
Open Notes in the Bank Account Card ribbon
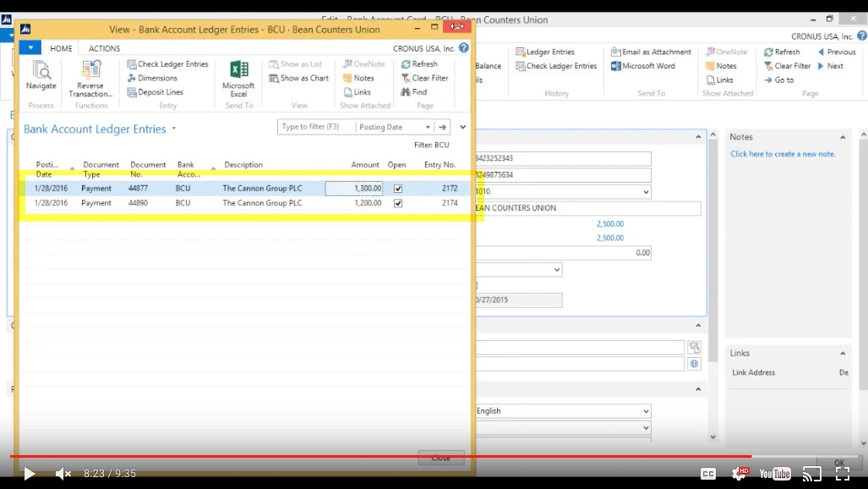(x=721, y=66)
